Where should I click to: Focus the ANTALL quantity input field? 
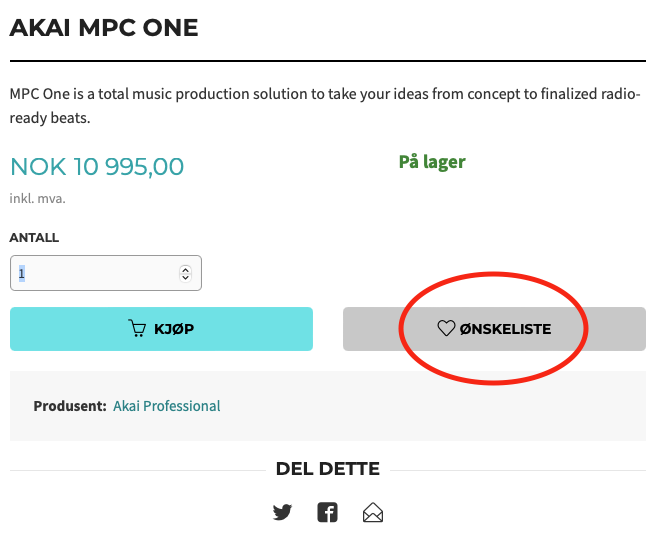tap(106, 273)
